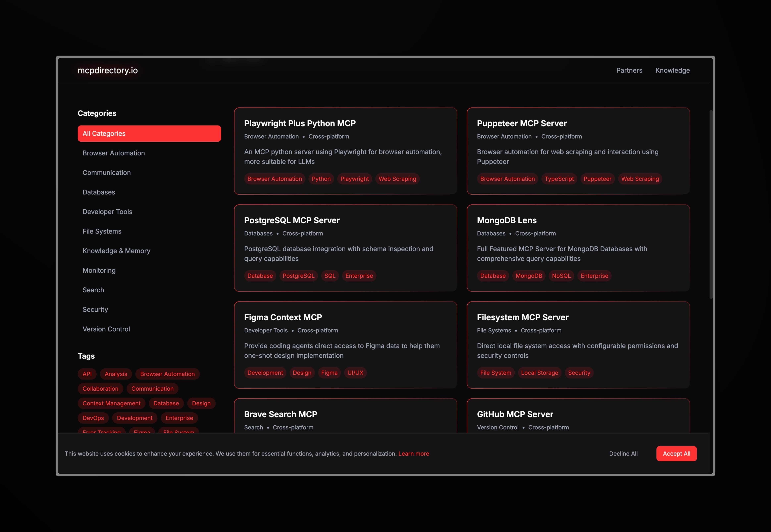
Task: Filter by the Security category in sidebar
Action: [x=149, y=309]
